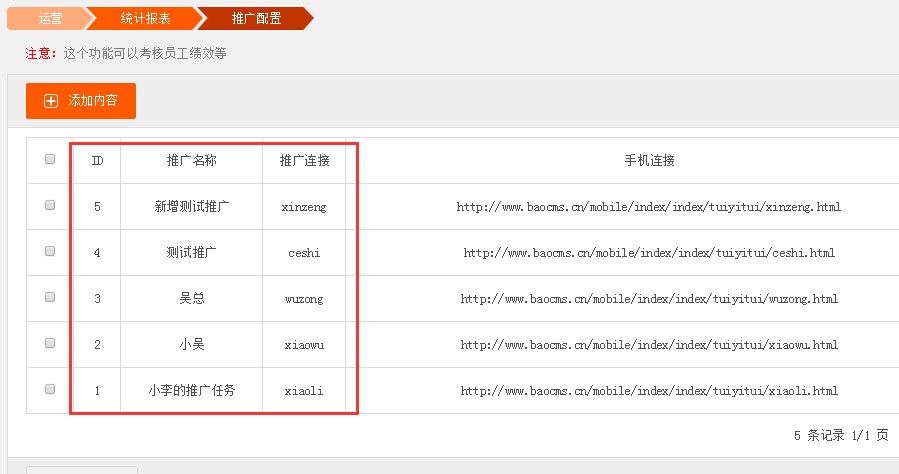Check the row for 新增测试推广

click(50, 205)
